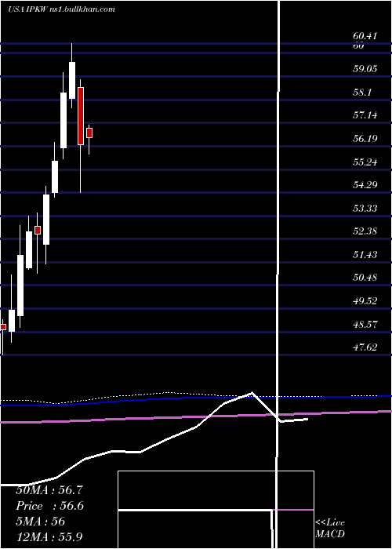This screenshot has width=392, height=549.
Task: Click the 47.62 price axis label
Action: (x=365, y=347)
